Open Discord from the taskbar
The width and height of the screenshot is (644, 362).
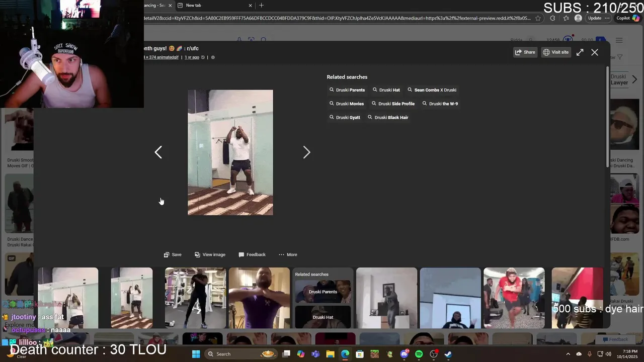point(404,354)
